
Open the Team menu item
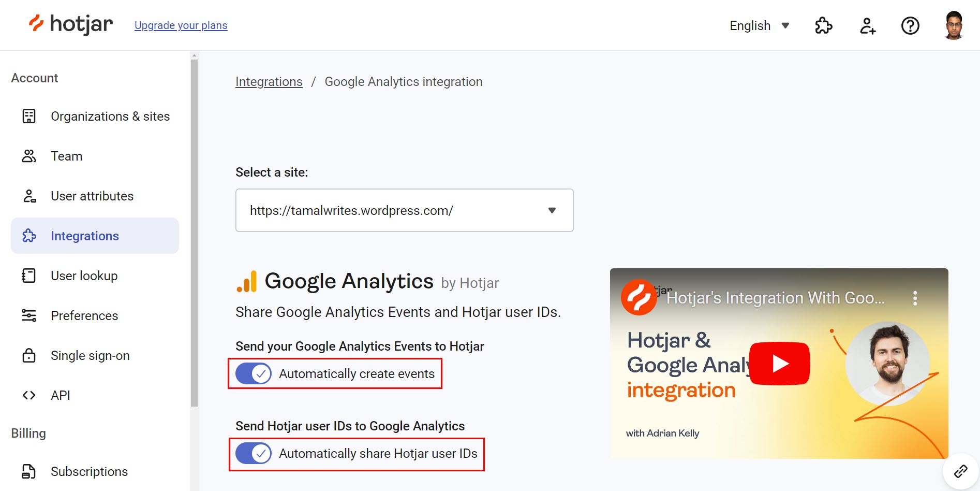[95, 156]
